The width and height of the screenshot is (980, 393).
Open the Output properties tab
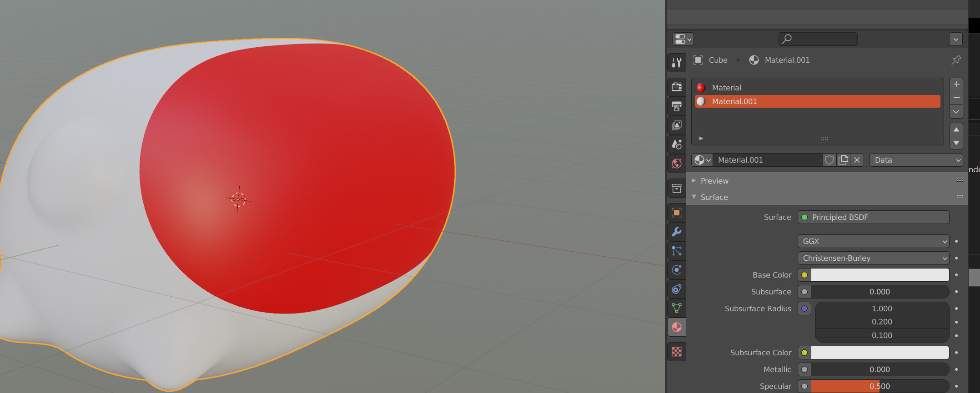coord(677,106)
